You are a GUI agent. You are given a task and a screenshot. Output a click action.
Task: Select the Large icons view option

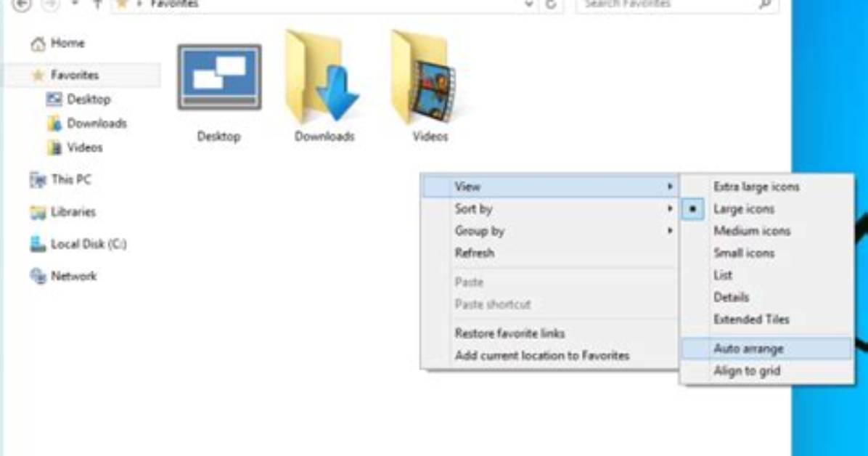(x=767, y=209)
